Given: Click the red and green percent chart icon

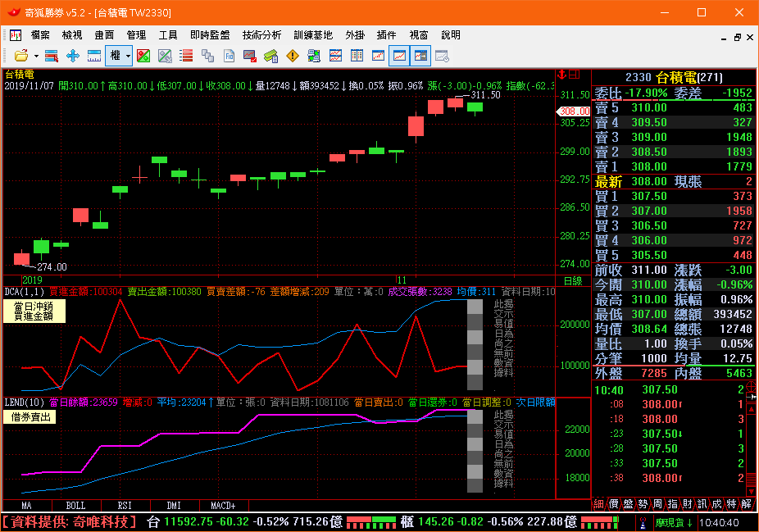Looking at the screenshot, I should coord(143,56).
